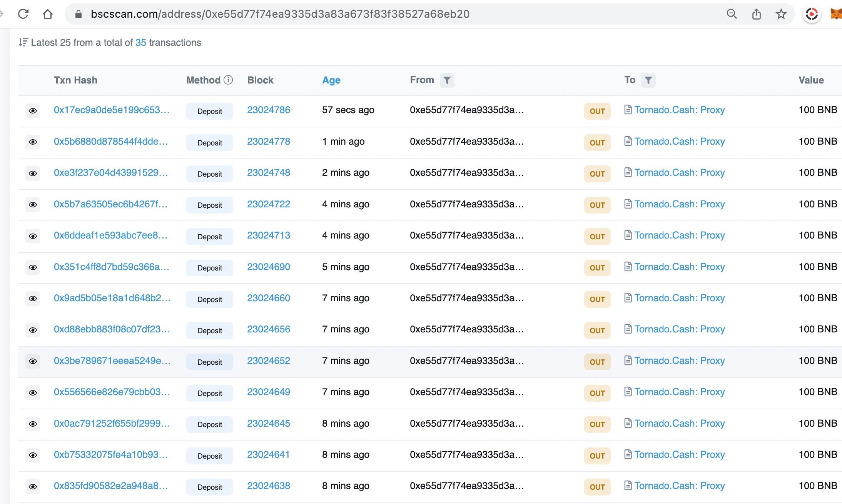Click the browser address bar URL
This screenshot has width=842, height=504.
pos(280,14)
